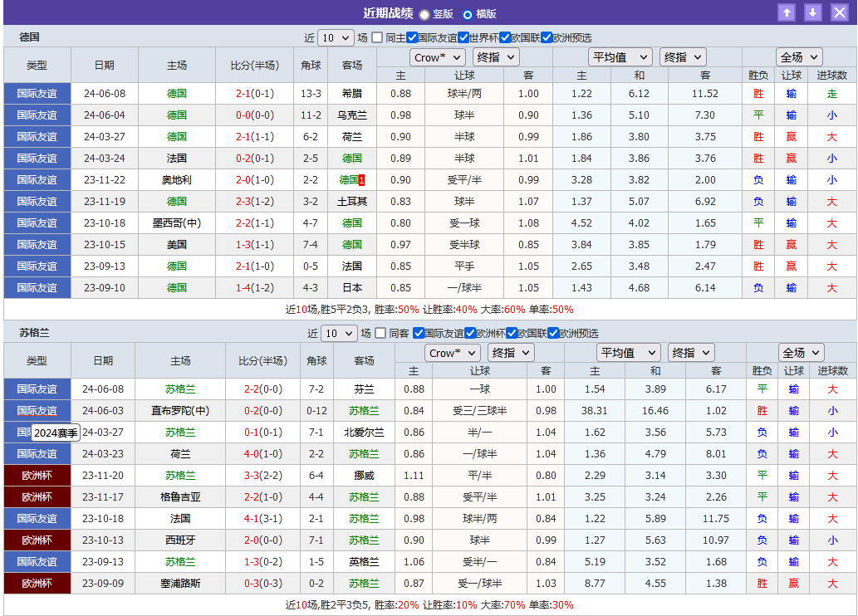Click the 2024赛季 season tag

(x=55, y=432)
